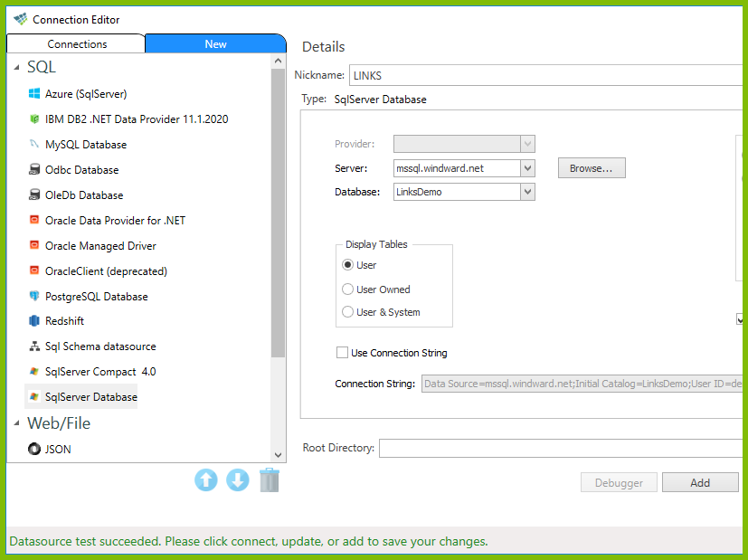Click the Connection String text box
The height and width of the screenshot is (560, 748).
click(582, 384)
